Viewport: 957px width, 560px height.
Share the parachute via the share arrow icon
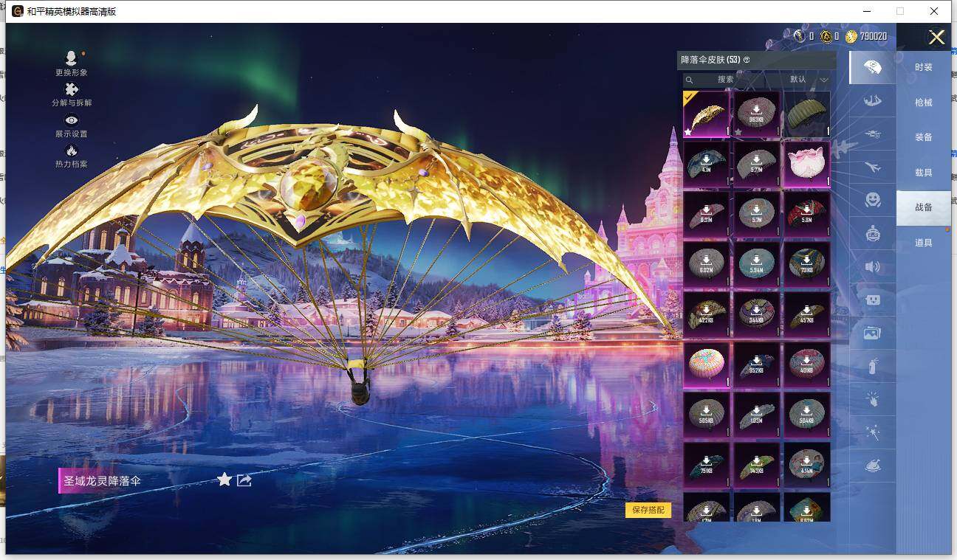(x=244, y=480)
